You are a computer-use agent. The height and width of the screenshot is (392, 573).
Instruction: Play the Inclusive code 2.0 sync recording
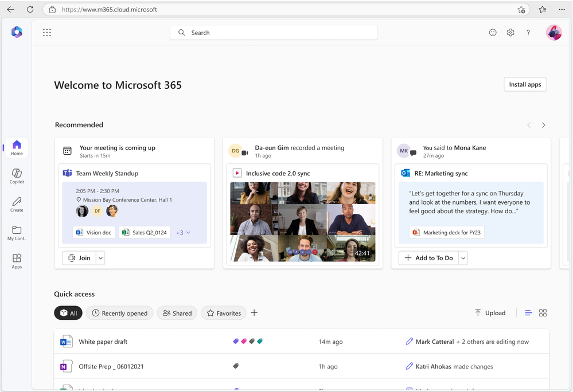click(303, 222)
